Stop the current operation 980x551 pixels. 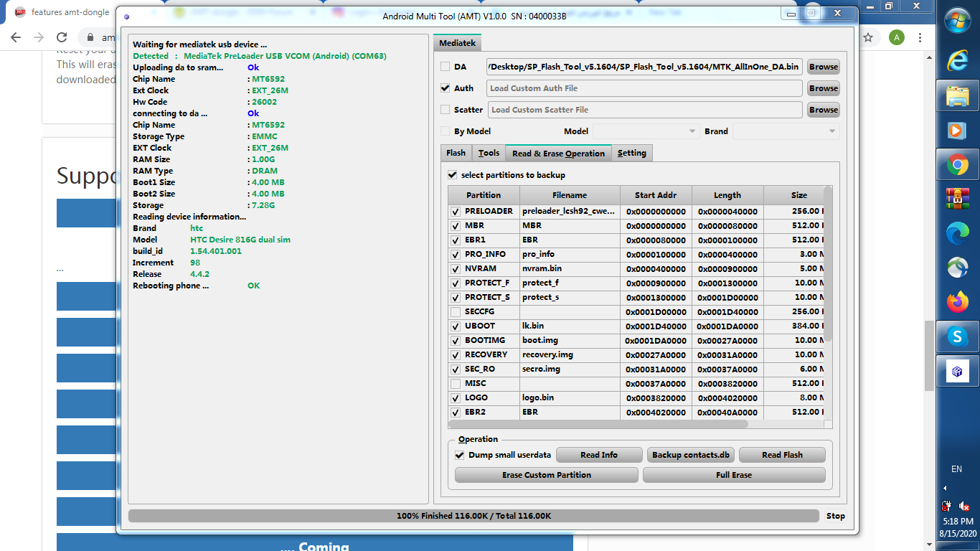(x=836, y=516)
